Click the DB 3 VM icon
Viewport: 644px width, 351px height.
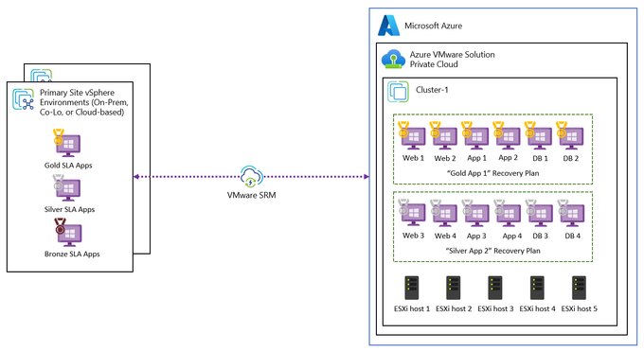539,213
